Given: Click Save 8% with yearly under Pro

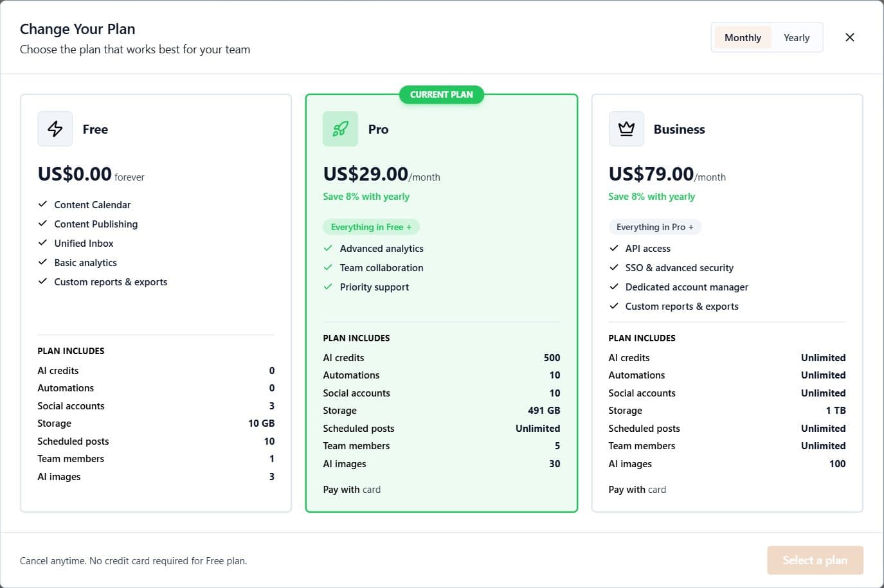Looking at the screenshot, I should tap(366, 197).
